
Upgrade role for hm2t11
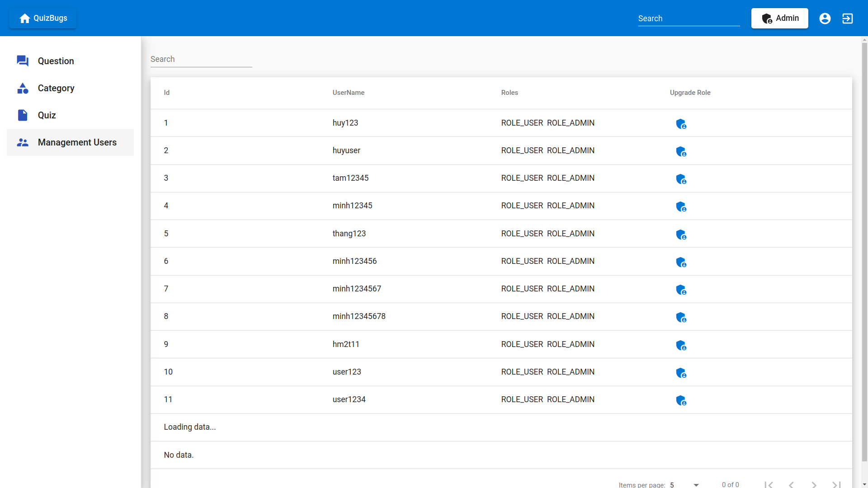coord(681,345)
